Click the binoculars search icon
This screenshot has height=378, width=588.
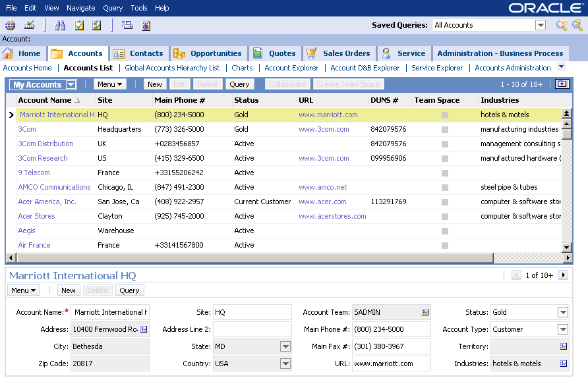(60, 26)
